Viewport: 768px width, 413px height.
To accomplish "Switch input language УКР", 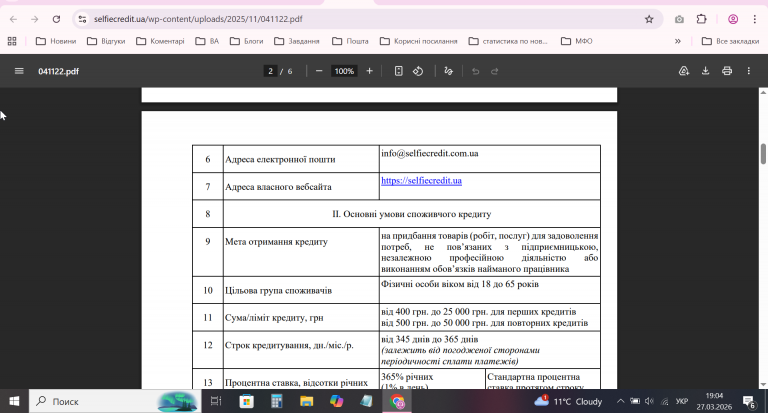I will (682, 401).
